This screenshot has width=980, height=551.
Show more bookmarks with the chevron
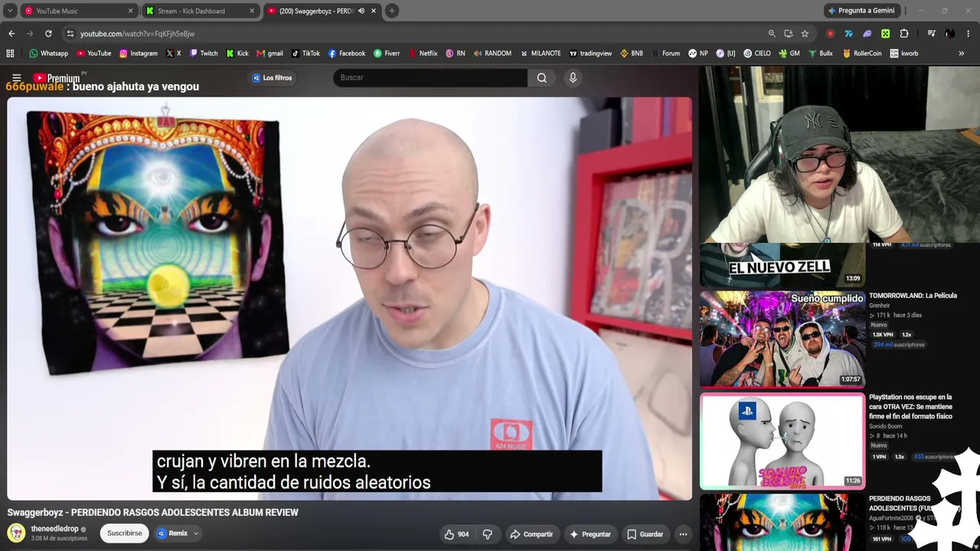[962, 54]
